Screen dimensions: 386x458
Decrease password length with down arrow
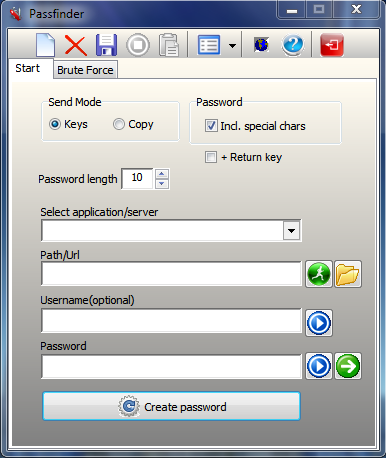162,184
